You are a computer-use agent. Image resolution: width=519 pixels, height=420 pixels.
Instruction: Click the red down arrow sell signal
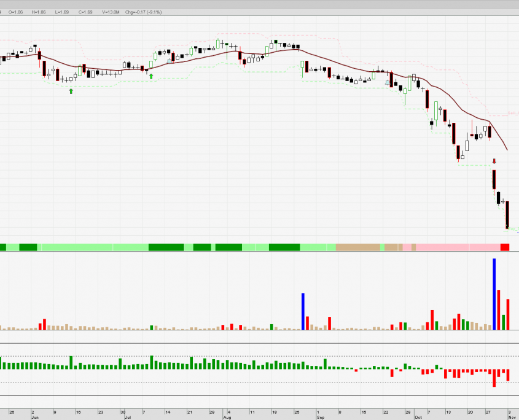click(x=493, y=161)
